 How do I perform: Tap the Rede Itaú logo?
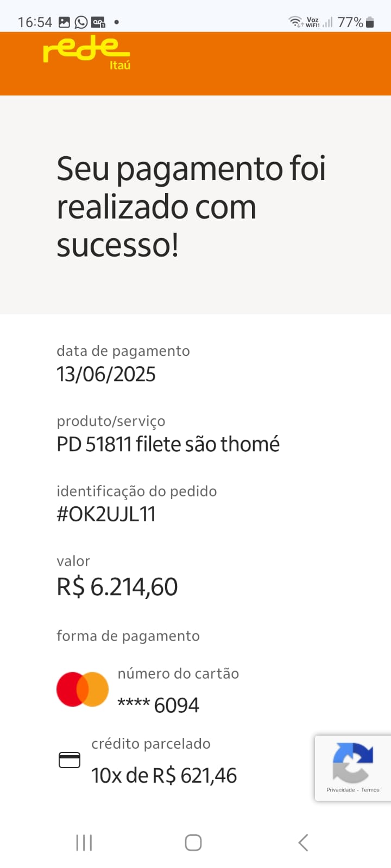(87, 53)
